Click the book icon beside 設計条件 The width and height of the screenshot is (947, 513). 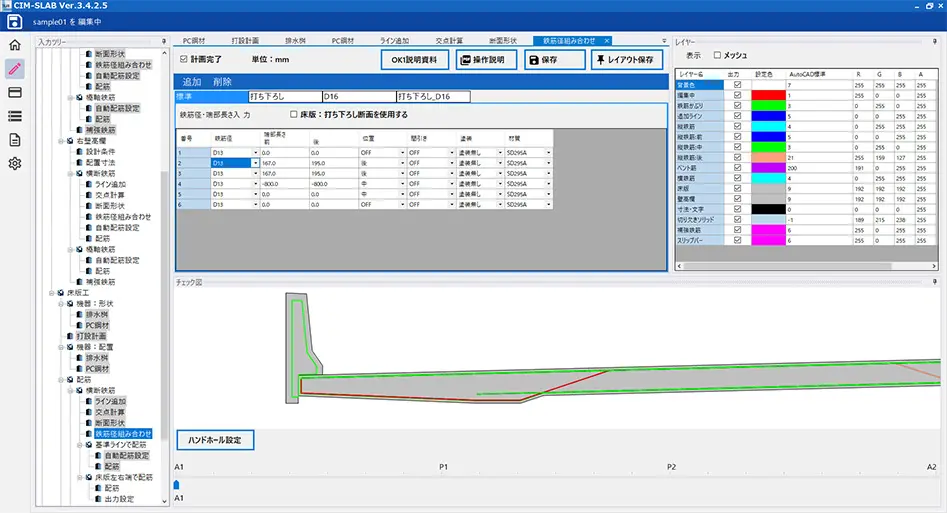79,152
